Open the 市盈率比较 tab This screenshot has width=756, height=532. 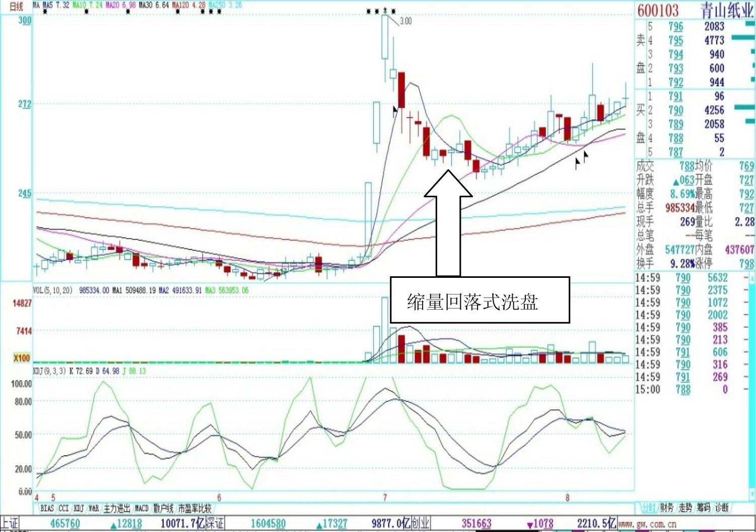[194, 508]
